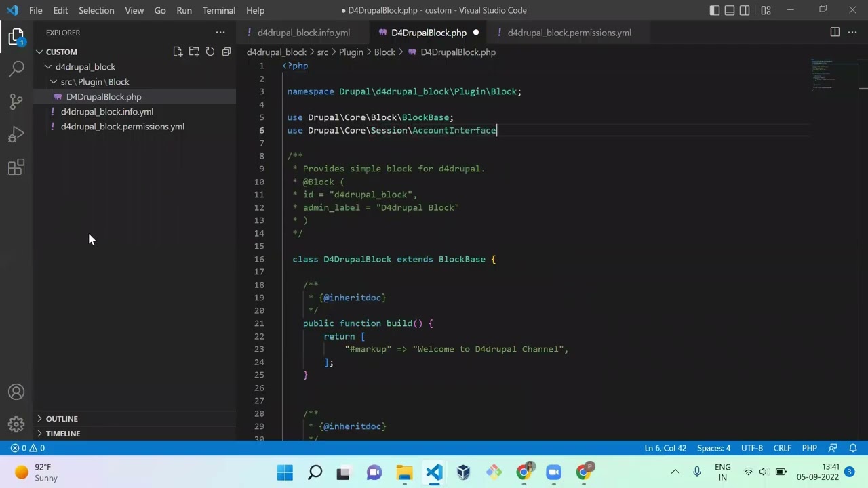Viewport: 868px width, 488px height.
Task: Open the Accounts menu icon
Action: [16, 392]
